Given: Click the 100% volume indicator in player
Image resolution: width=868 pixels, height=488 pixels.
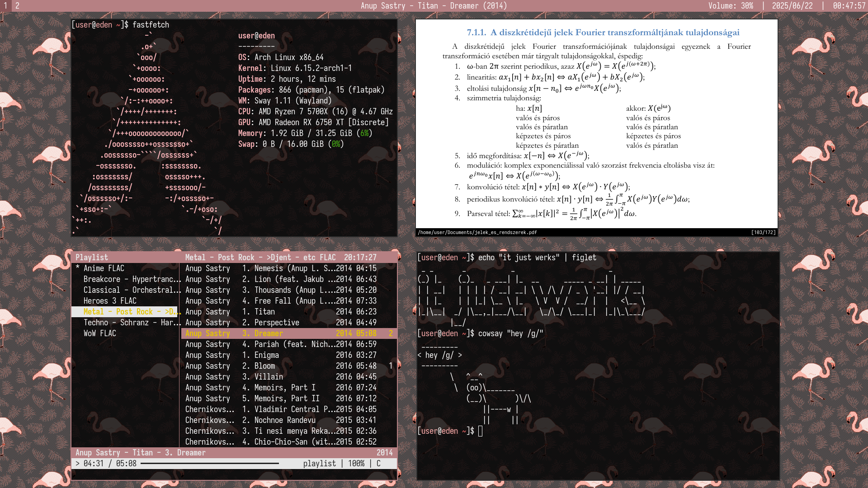Looking at the screenshot, I should [x=356, y=464].
